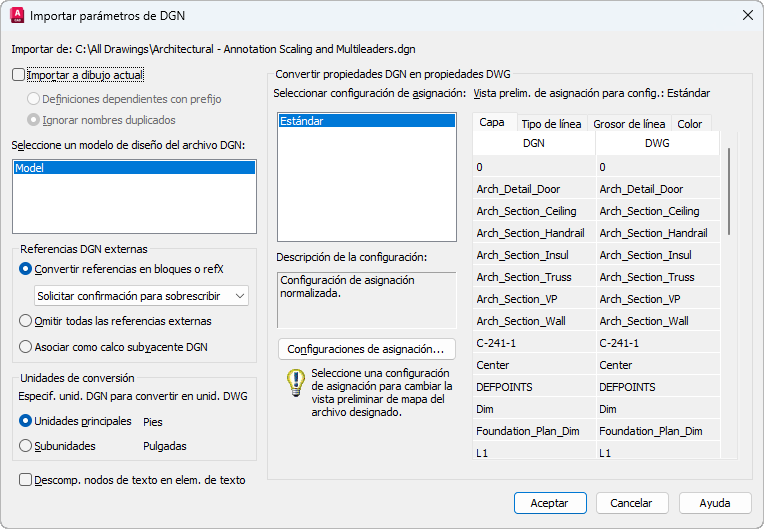Screen dimensions: 764x529
Task: Click the lightbulb tip icon
Action: click(x=295, y=381)
